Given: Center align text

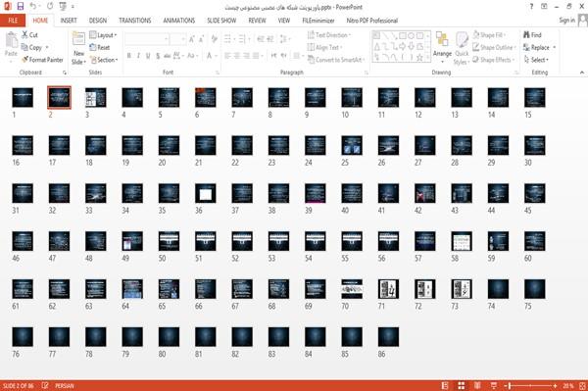Looking at the screenshot, I should point(237,56).
